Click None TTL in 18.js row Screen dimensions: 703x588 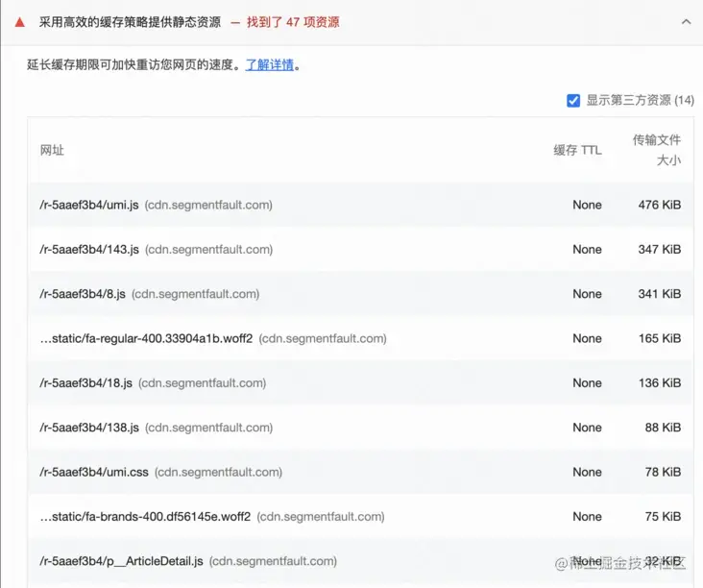click(587, 383)
